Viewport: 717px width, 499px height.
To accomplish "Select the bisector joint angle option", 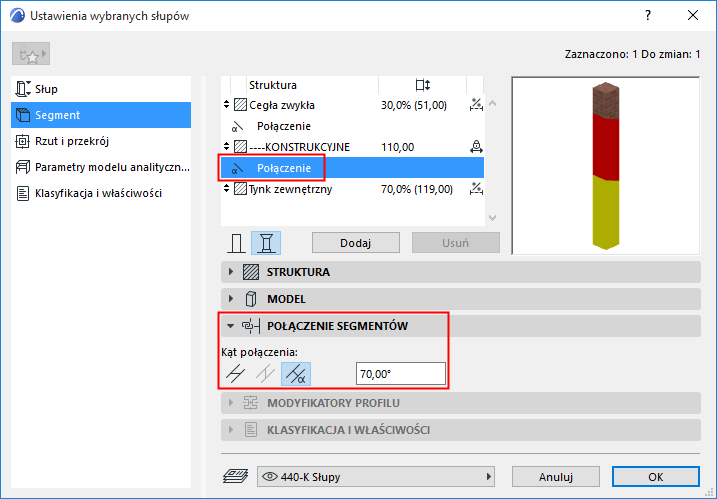I will point(265,374).
